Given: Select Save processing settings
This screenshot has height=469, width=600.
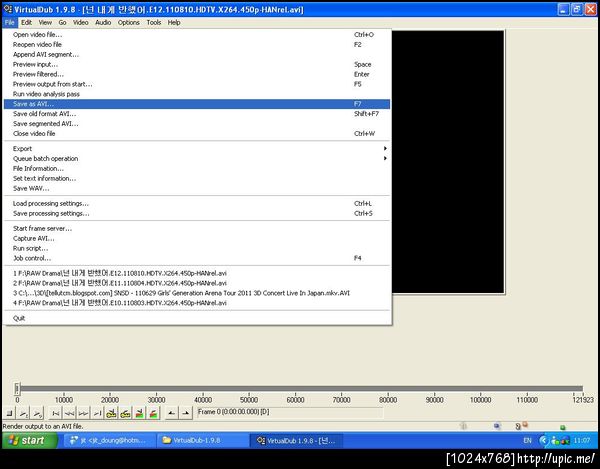Looking at the screenshot, I should click(x=197, y=214).
